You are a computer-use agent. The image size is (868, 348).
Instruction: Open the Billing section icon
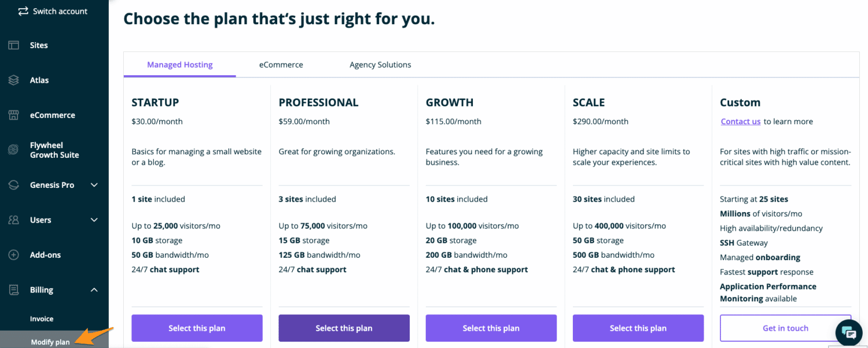13,290
